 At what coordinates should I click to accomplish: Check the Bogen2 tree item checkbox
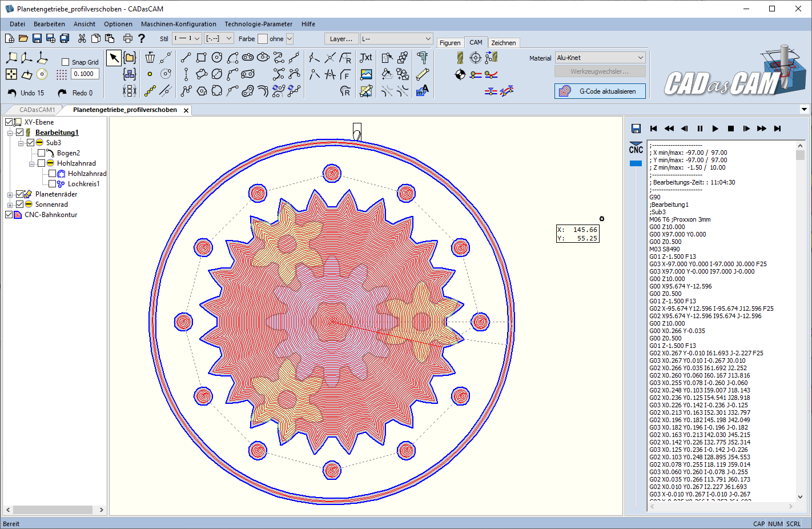click(42, 153)
